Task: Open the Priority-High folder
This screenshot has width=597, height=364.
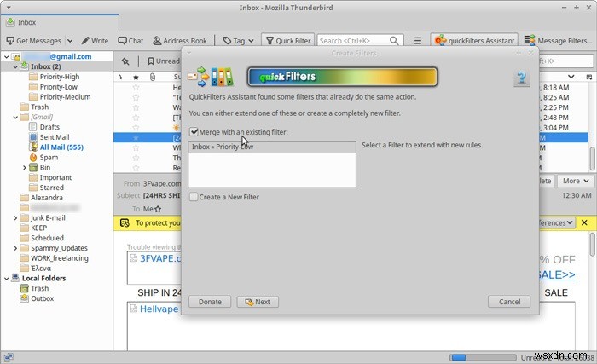Action: [60, 77]
